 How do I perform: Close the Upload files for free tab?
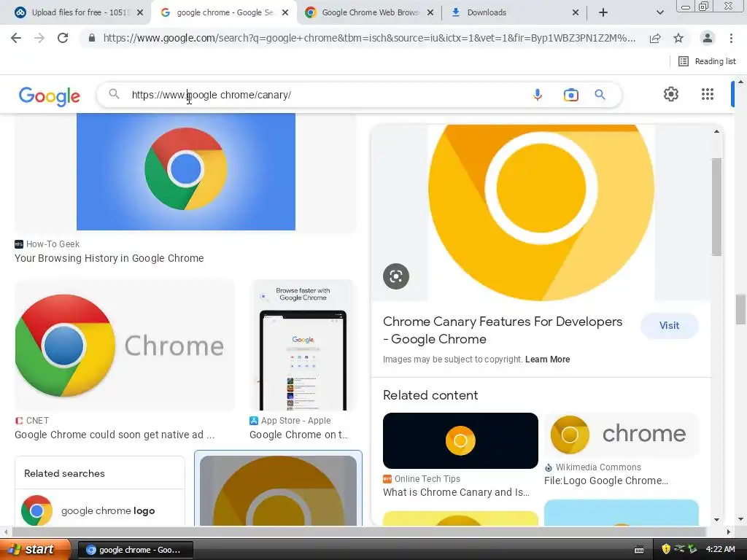(140, 12)
